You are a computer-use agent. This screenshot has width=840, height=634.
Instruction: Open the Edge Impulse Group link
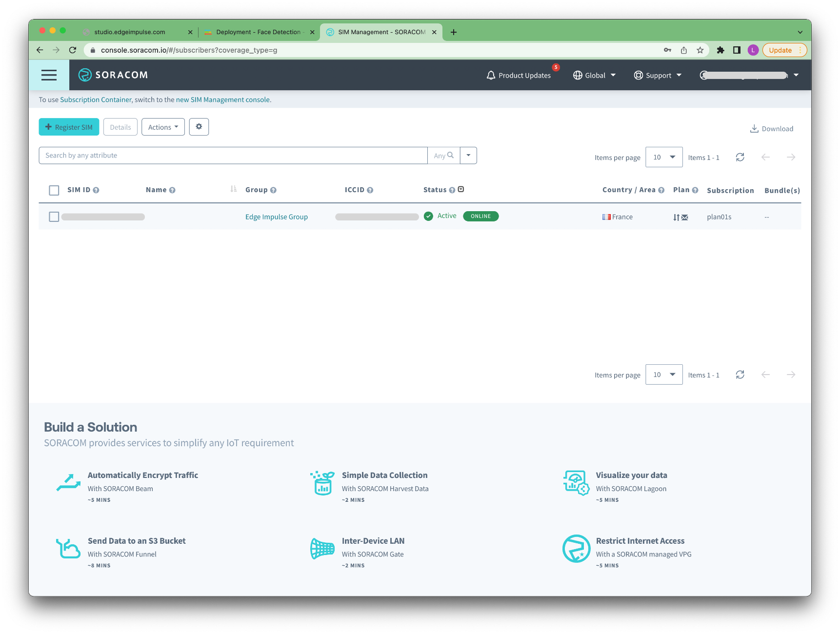pos(277,217)
